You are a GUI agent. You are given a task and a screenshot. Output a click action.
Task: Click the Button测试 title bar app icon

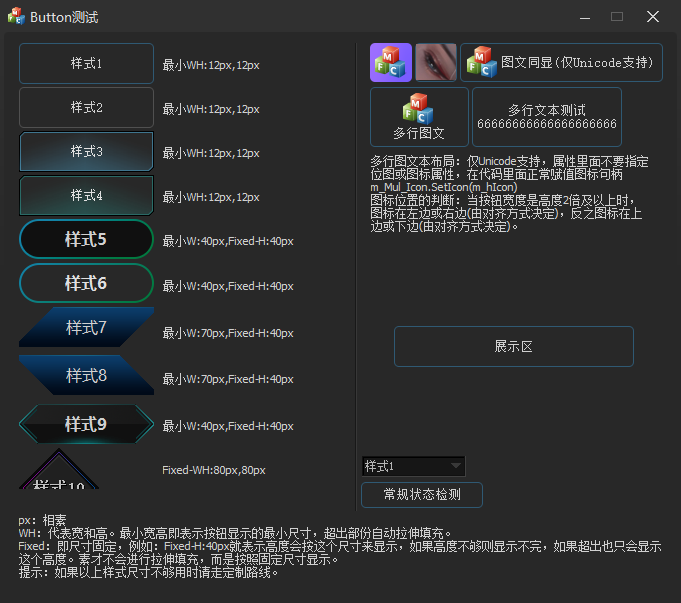(x=16, y=16)
